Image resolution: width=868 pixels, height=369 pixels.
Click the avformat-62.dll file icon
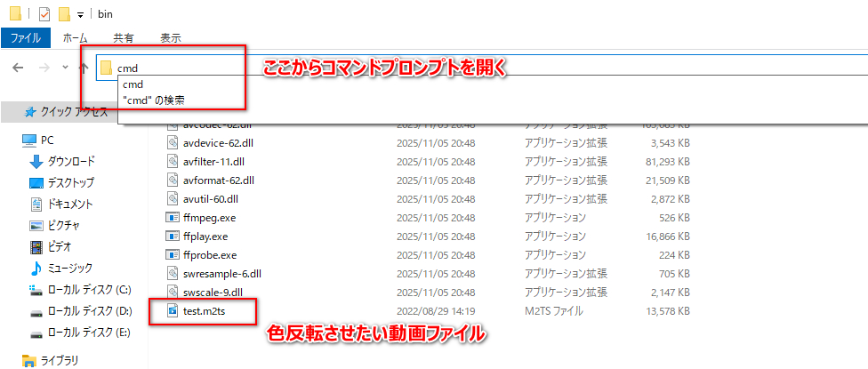pyautogui.click(x=173, y=180)
